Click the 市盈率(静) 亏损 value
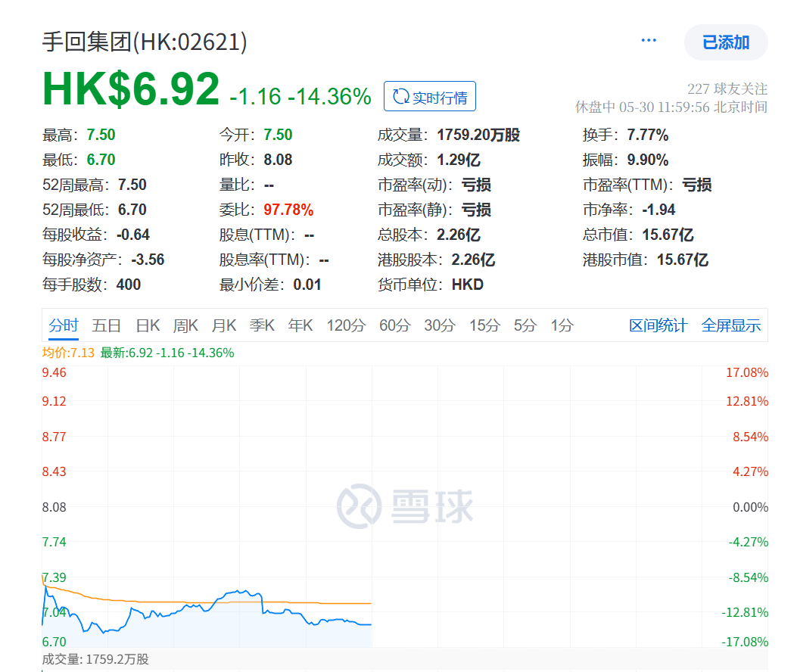Viewport: 797px width, 672px height. click(x=476, y=210)
